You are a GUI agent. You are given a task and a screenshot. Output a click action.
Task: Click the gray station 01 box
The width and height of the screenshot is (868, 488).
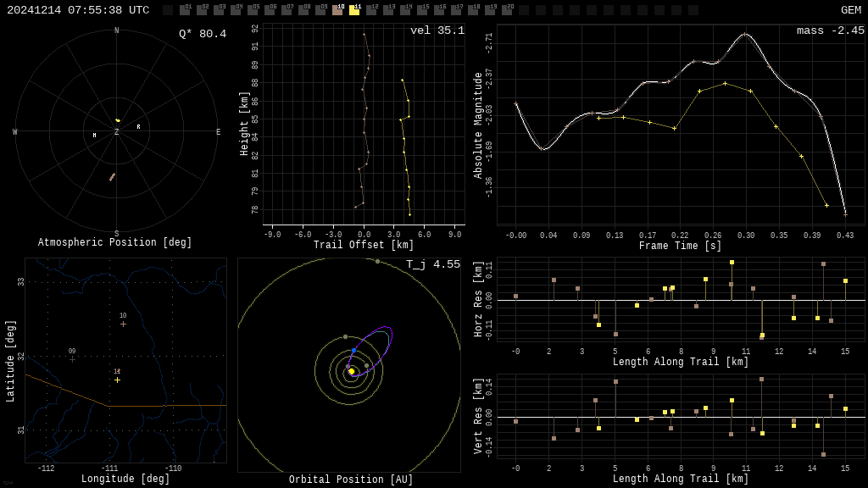[x=185, y=10]
